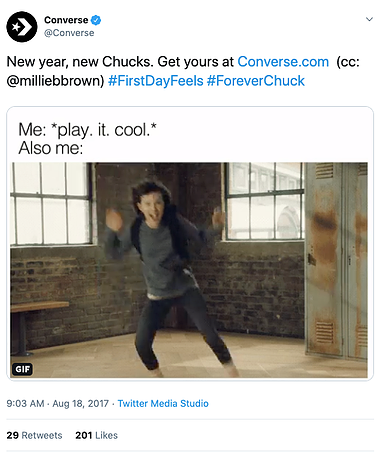
Task: Play the dancing GIF media
Action: point(189,270)
